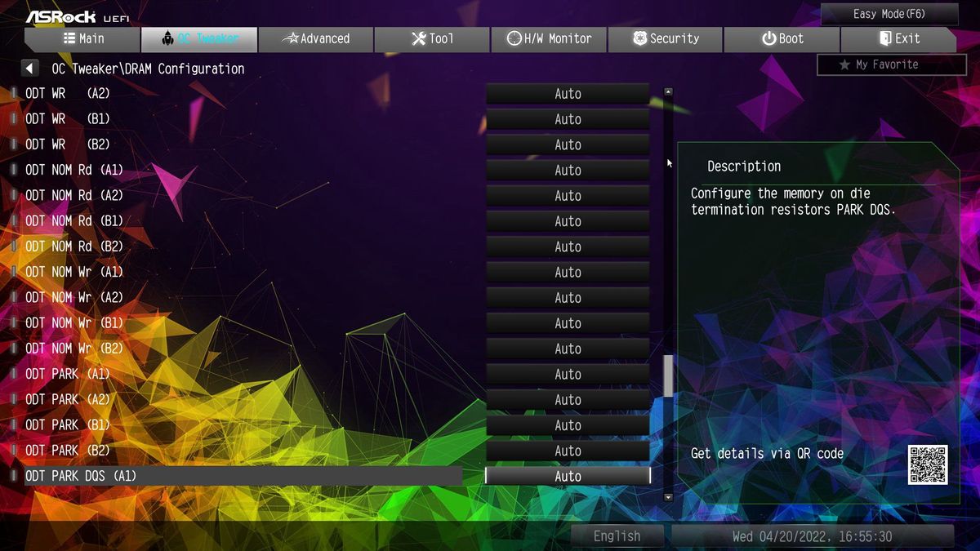
Task: Select the Tool tab
Action: (x=432, y=38)
